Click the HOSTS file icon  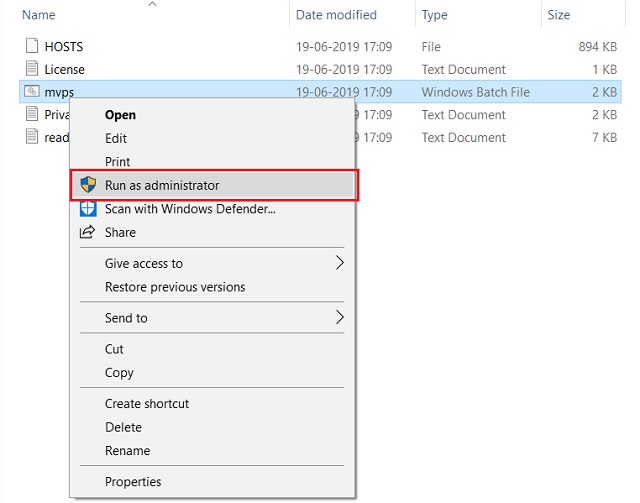(32, 46)
